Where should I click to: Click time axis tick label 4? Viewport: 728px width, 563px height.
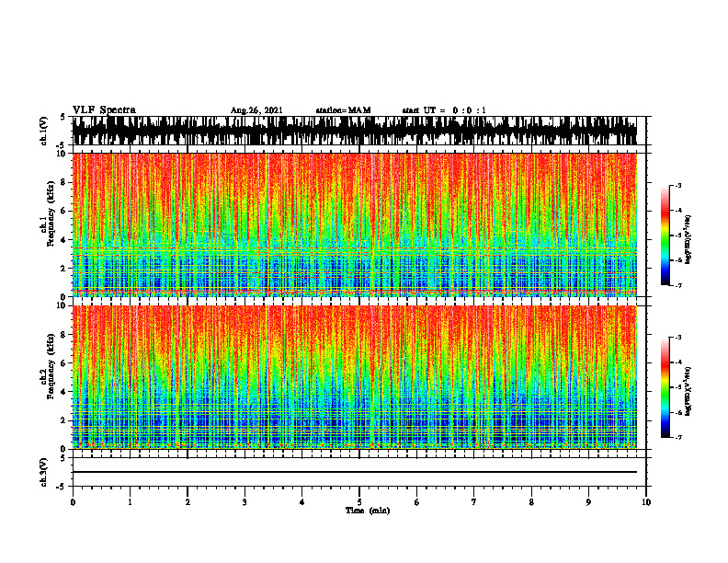[301, 502]
